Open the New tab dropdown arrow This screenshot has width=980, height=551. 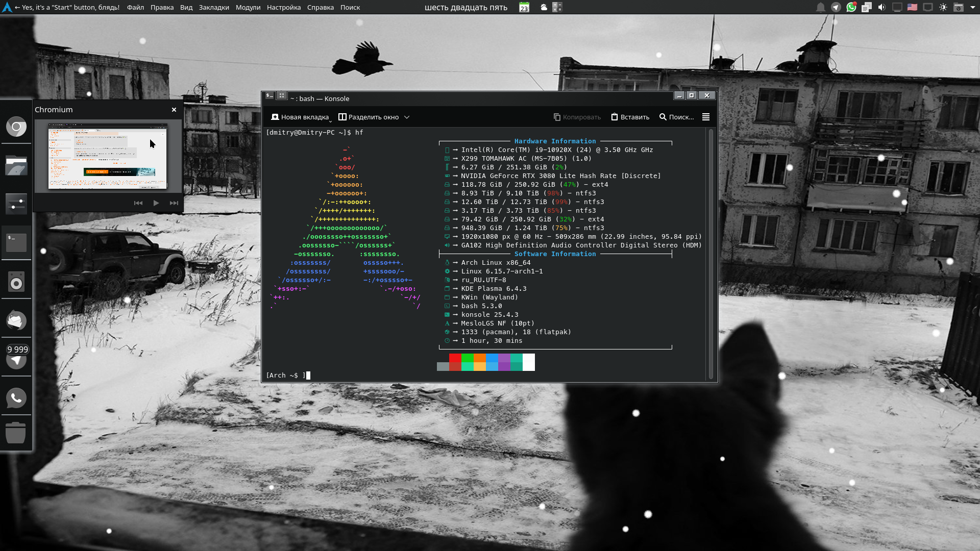(x=331, y=121)
